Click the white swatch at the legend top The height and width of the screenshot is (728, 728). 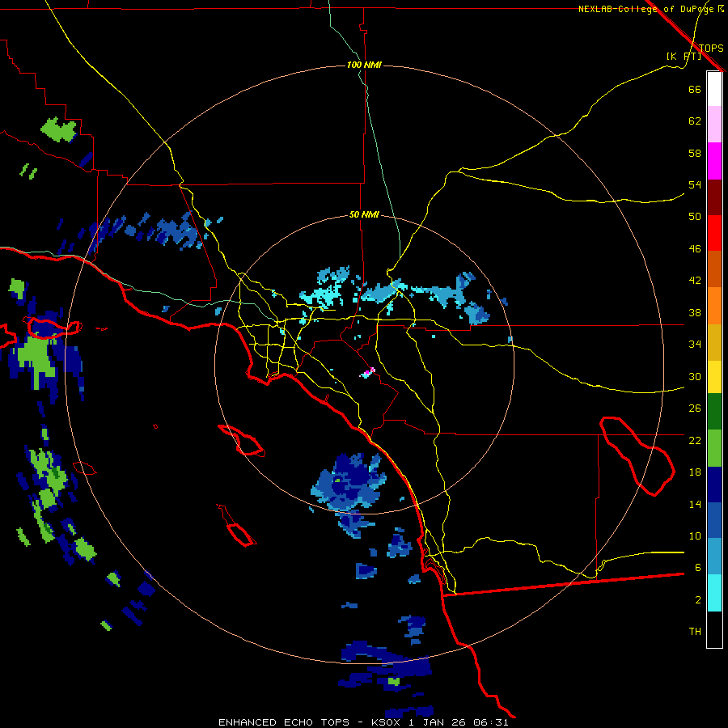tap(714, 89)
